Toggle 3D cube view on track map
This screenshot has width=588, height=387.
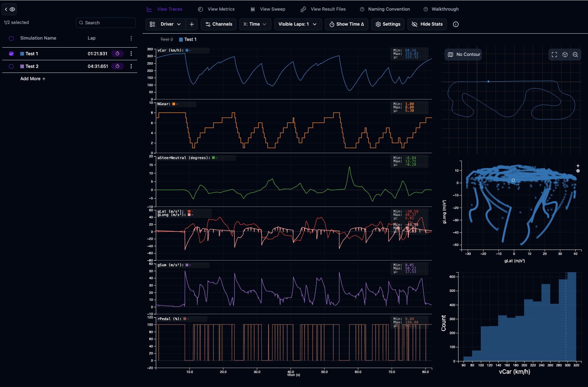pos(565,55)
